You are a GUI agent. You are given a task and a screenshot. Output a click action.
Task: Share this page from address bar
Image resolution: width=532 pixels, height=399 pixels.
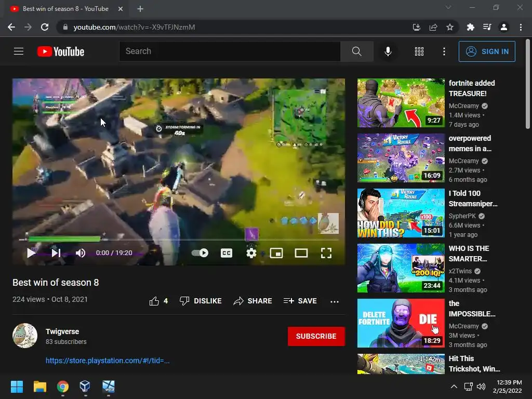(x=433, y=27)
